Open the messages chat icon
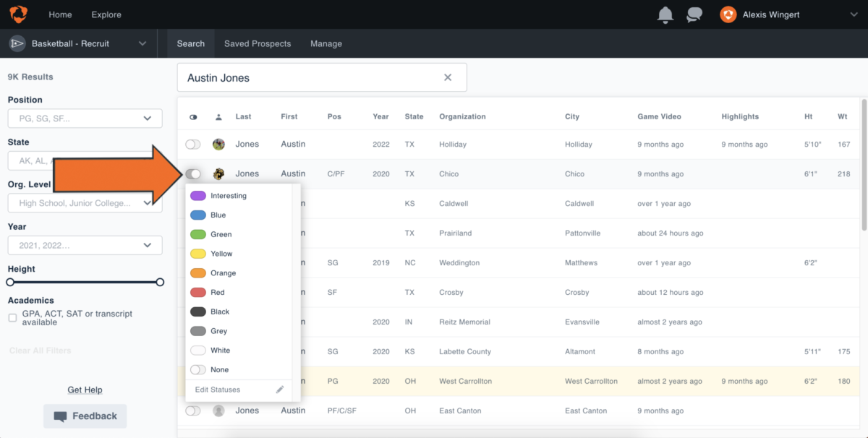This screenshot has width=868, height=438. (694, 14)
